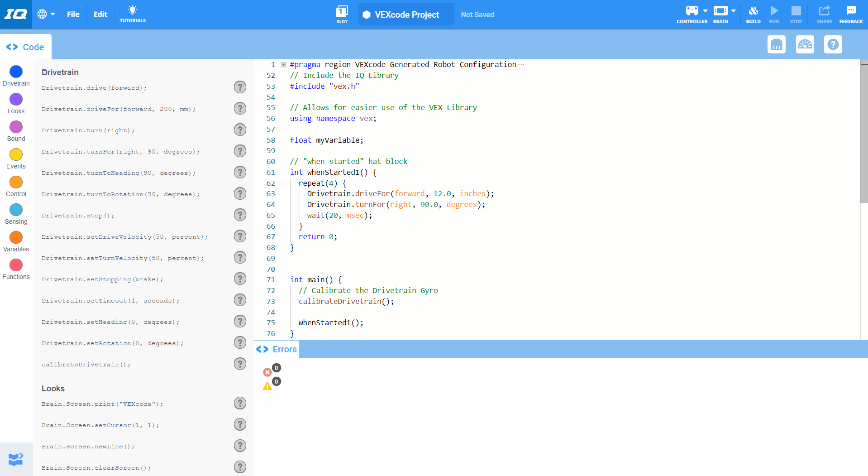Select the Slot icon

click(342, 14)
